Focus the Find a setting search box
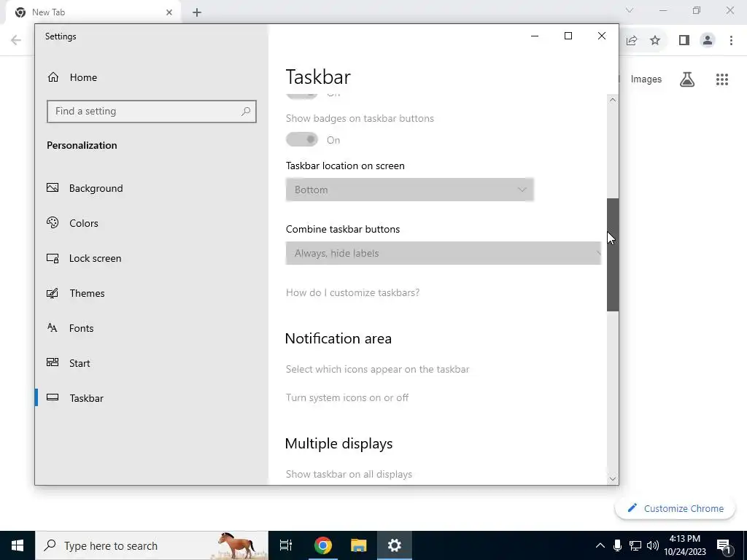The height and width of the screenshot is (560, 747). point(152,112)
